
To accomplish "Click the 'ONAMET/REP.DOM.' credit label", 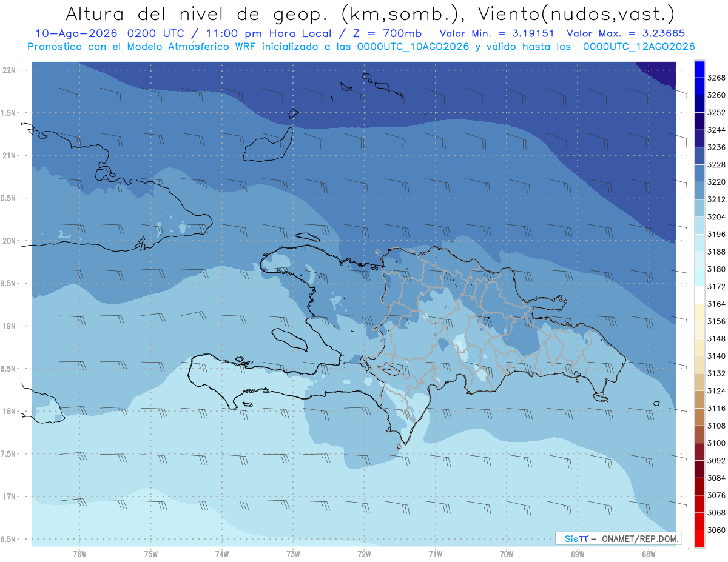I will coord(639,538).
